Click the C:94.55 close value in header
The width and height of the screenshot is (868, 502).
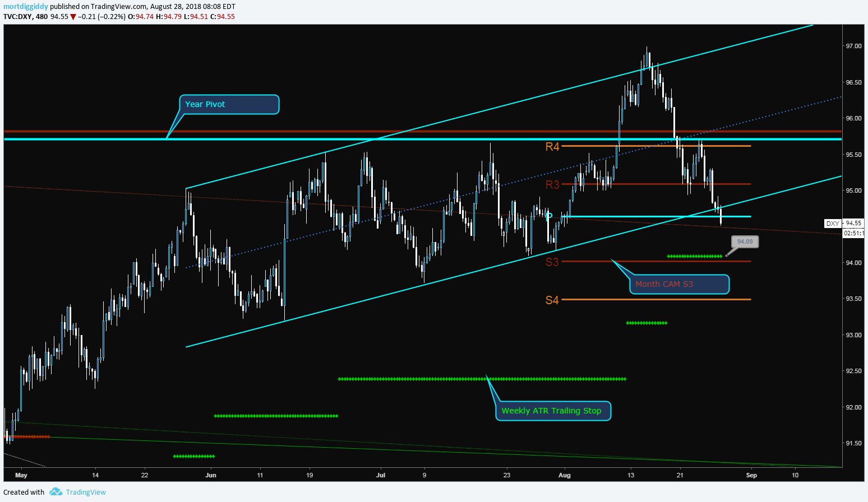[x=223, y=17]
